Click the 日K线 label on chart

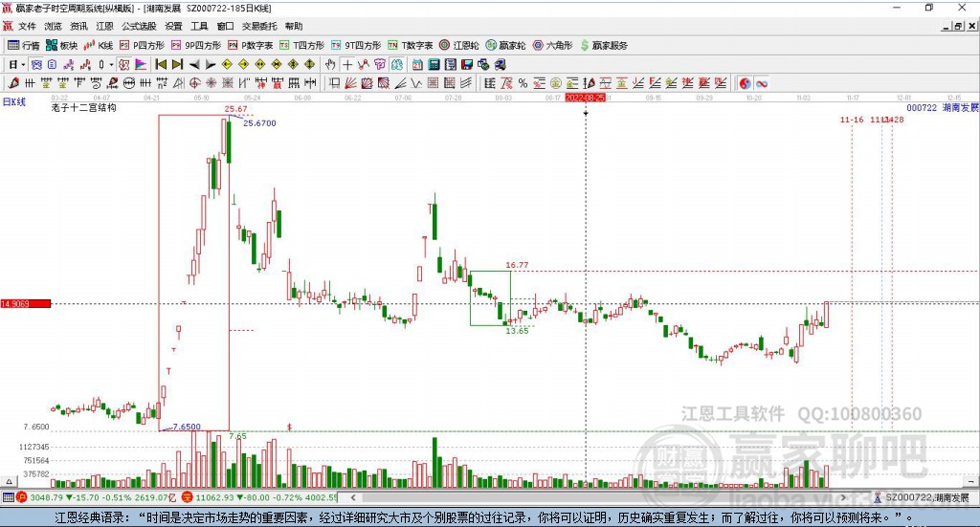(14, 101)
